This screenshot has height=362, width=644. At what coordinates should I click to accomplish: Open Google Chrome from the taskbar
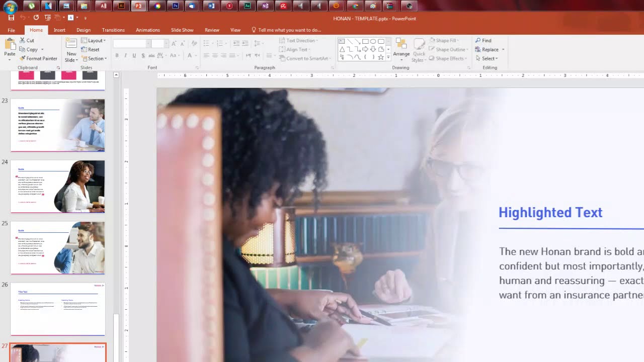tap(355, 6)
